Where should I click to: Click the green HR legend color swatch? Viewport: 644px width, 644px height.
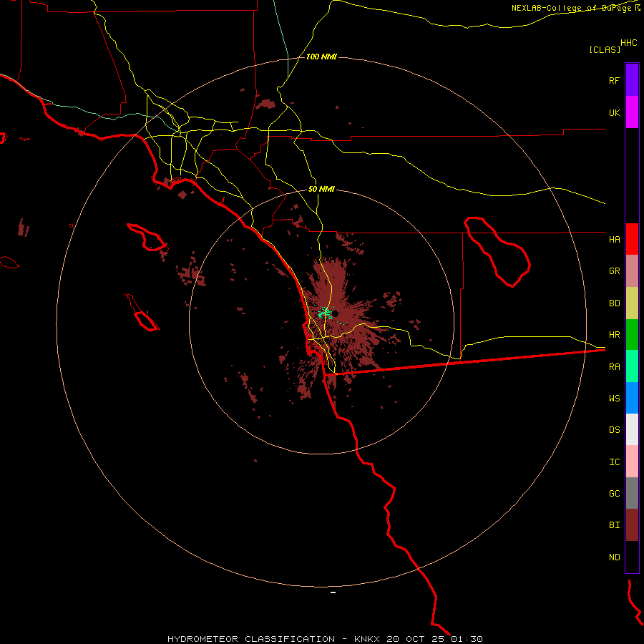(x=632, y=335)
